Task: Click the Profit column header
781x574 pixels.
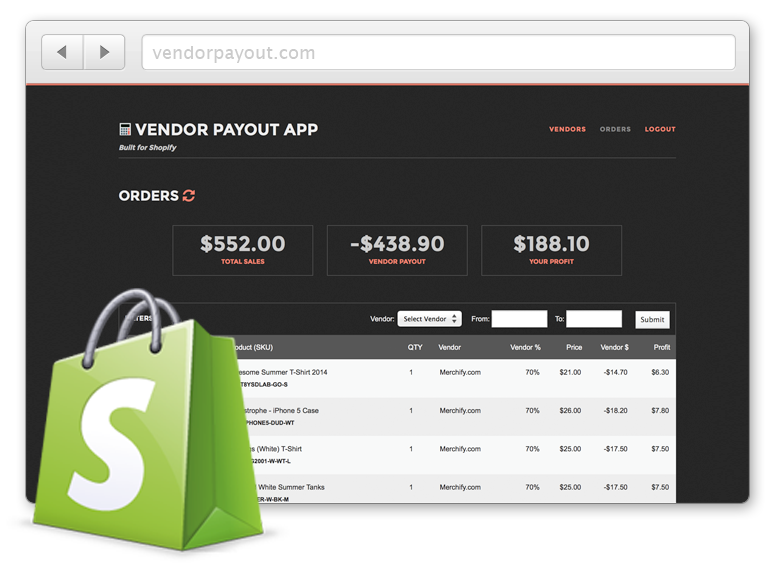Action: 661,347
